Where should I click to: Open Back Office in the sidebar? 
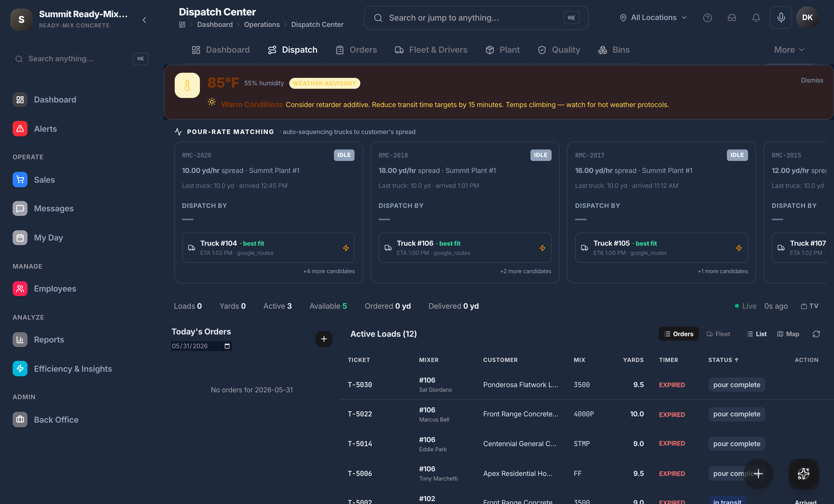click(56, 419)
